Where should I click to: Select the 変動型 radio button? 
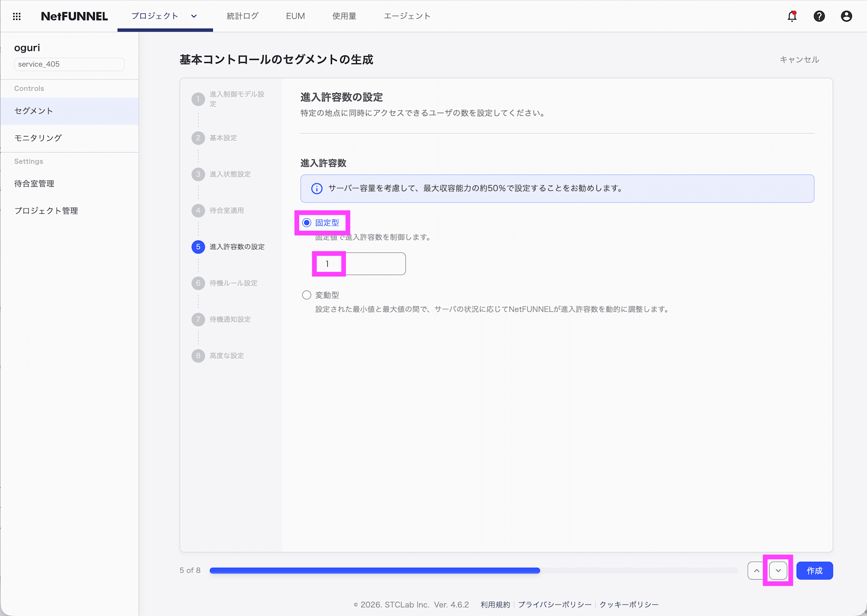[306, 295]
